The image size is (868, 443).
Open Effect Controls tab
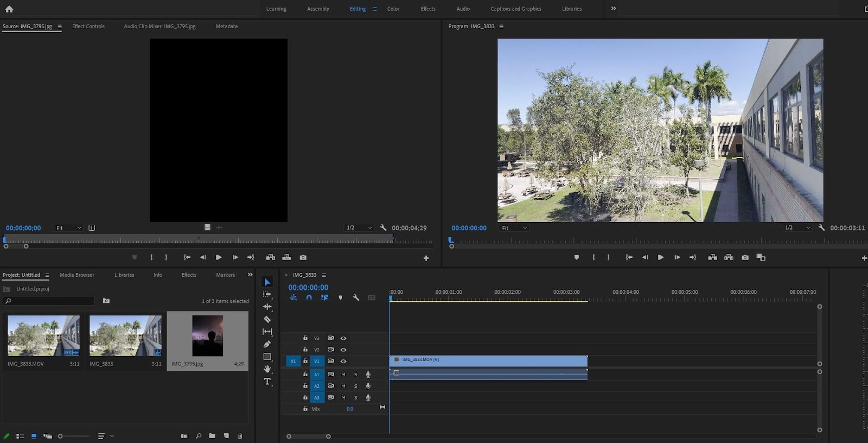(x=88, y=26)
